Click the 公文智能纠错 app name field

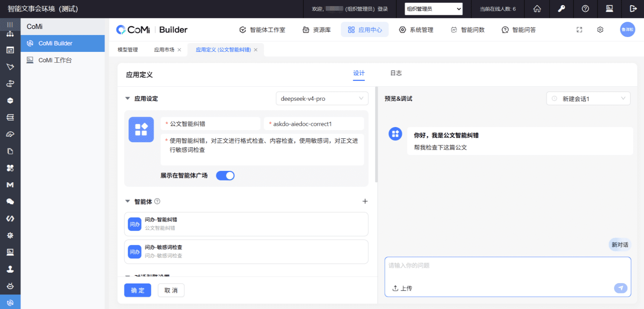(x=210, y=124)
